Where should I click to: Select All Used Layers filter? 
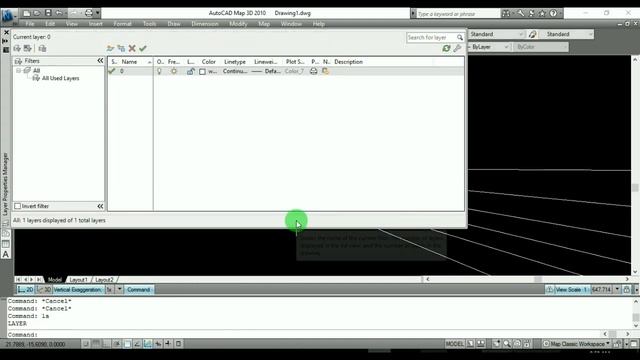[60, 78]
